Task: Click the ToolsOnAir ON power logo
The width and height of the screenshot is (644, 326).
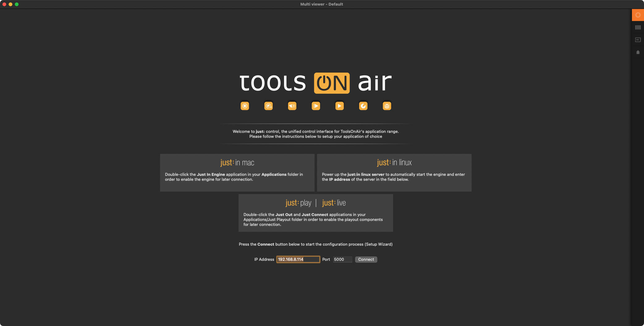Action: [x=332, y=83]
